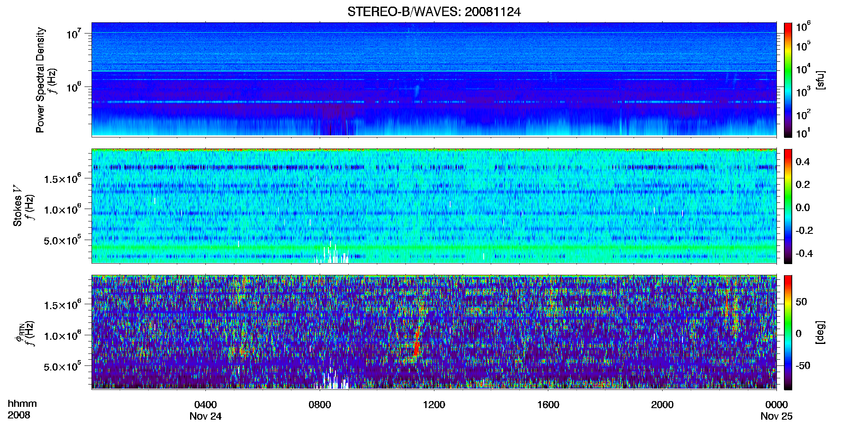
Task: Click the 0.4 value on Stokes color bar
Action: pyautogui.click(x=803, y=162)
